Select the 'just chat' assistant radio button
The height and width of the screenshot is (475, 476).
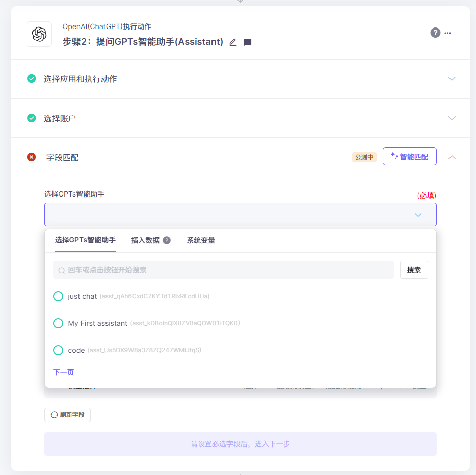58,296
